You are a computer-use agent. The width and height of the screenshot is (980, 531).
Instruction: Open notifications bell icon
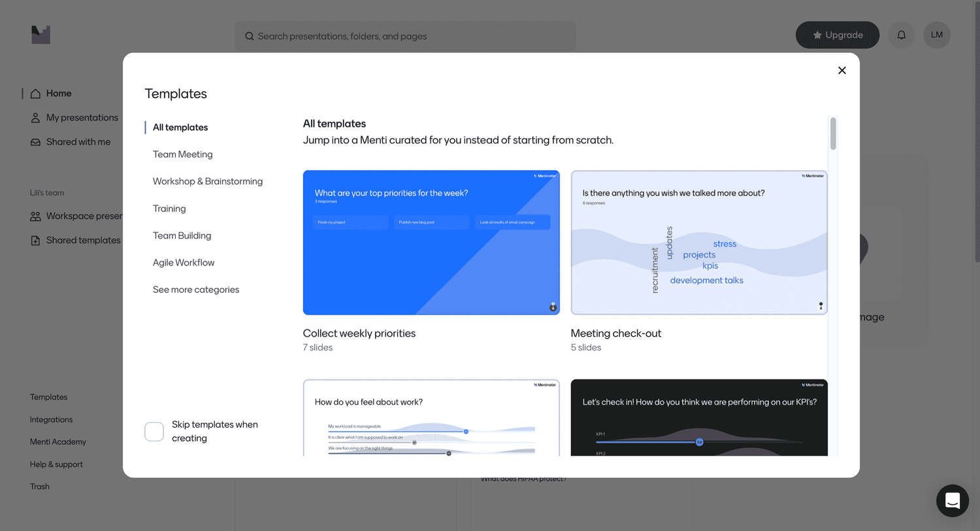pyautogui.click(x=902, y=35)
